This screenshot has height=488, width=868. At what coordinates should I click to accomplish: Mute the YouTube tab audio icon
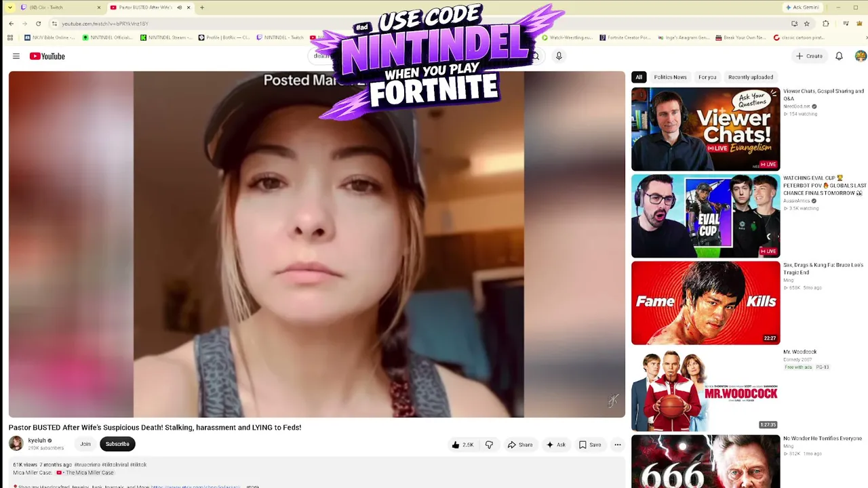tap(180, 7)
